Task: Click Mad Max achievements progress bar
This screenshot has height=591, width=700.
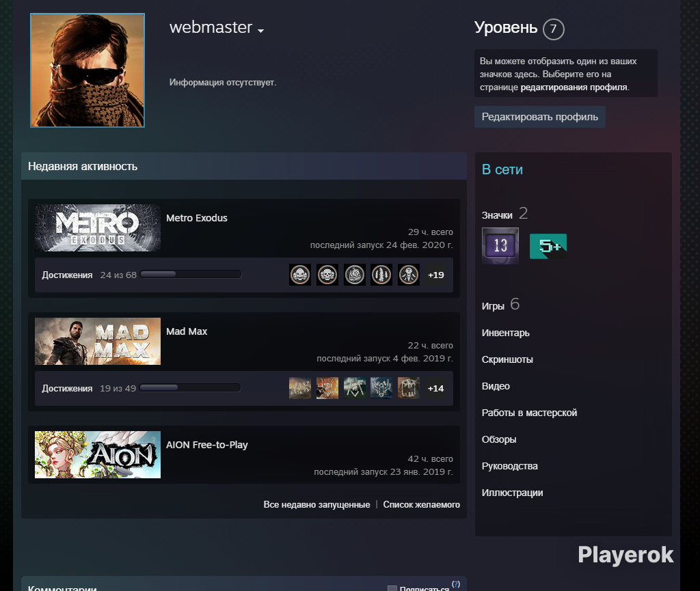Action: point(190,387)
